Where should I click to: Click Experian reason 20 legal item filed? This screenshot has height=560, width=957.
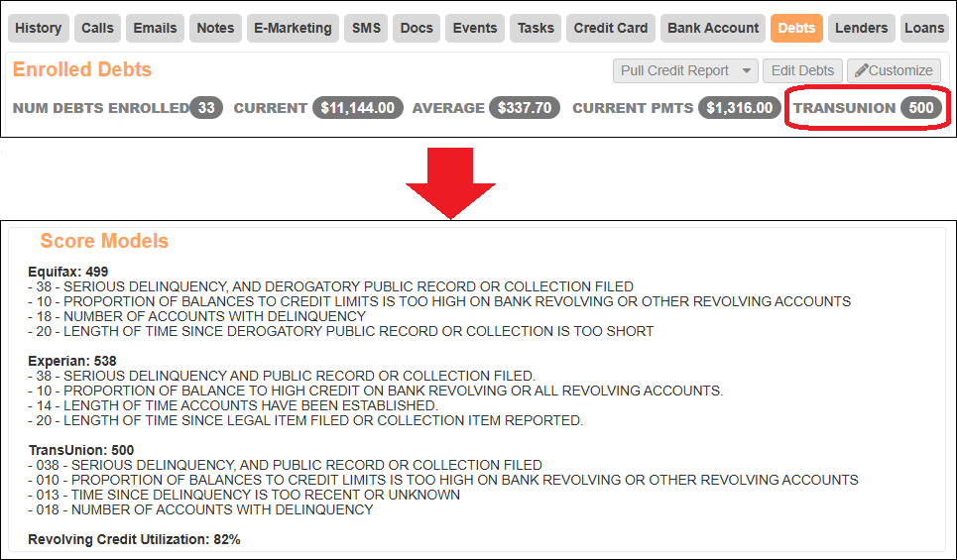(x=305, y=420)
